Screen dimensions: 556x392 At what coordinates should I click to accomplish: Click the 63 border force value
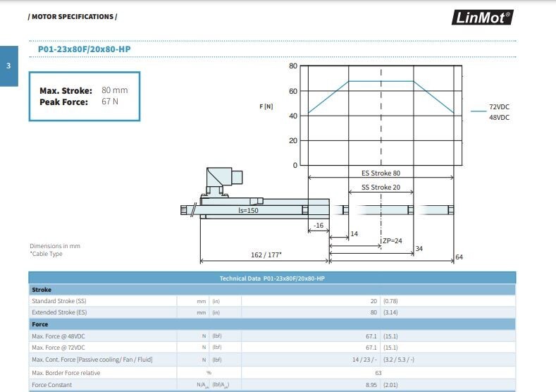pos(378,373)
